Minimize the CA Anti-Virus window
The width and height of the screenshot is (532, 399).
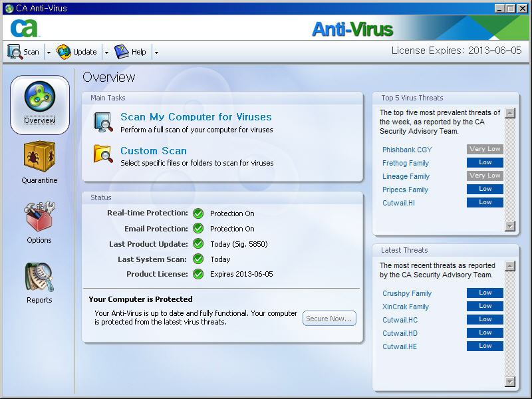pos(499,9)
